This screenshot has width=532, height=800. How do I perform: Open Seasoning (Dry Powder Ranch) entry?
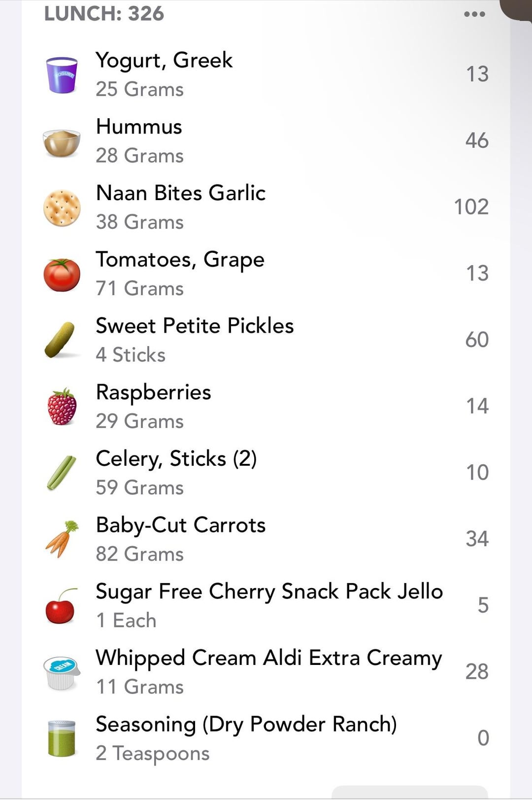pos(266,738)
